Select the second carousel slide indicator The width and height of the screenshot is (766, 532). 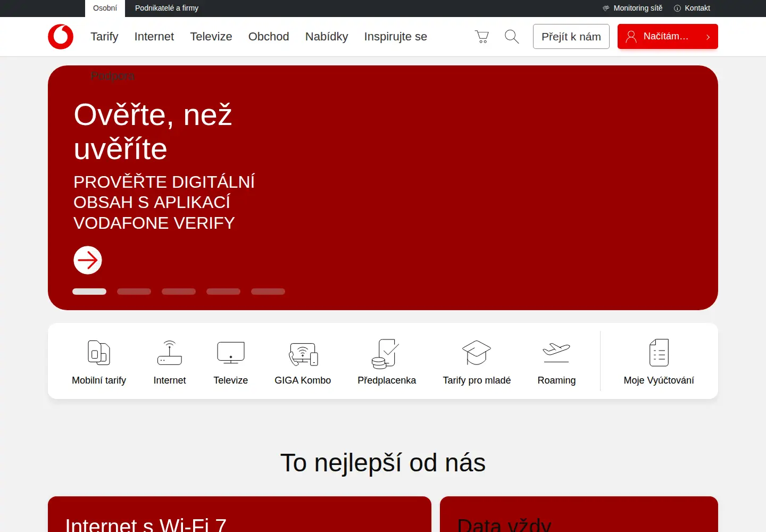point(134,292)
